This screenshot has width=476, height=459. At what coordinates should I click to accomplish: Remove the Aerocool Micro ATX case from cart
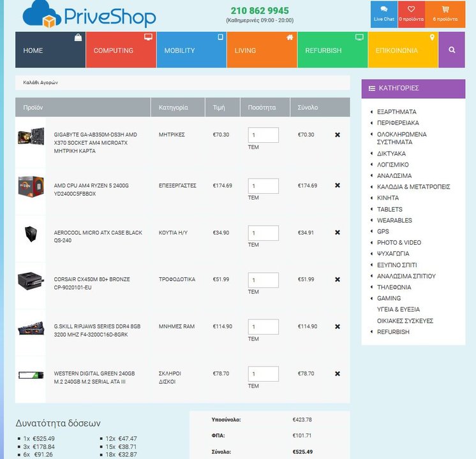(x=338, y=233)
